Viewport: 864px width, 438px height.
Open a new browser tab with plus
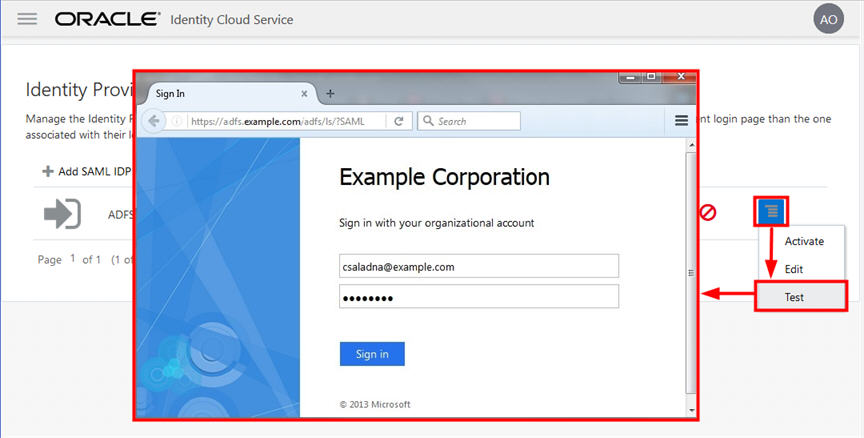(x=330, y=94)
